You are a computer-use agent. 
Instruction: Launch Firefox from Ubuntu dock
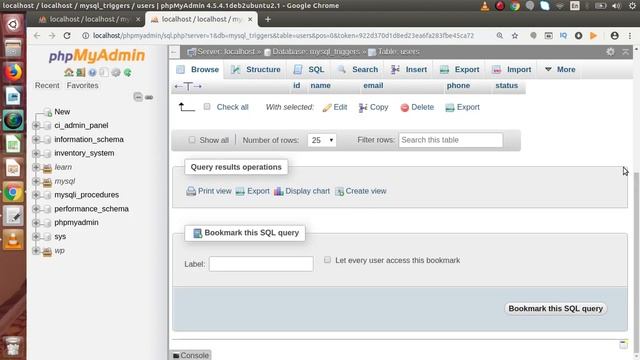[13, 73]
